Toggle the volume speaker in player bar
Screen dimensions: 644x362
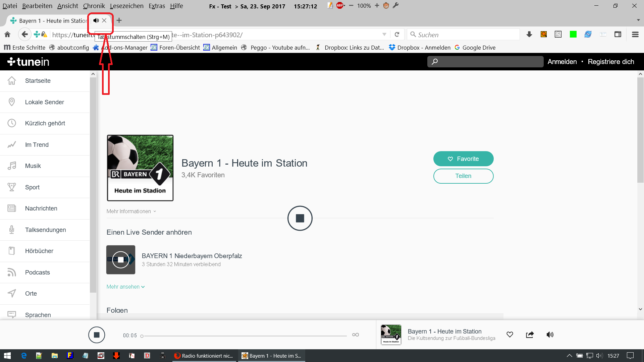click(550, 335)
